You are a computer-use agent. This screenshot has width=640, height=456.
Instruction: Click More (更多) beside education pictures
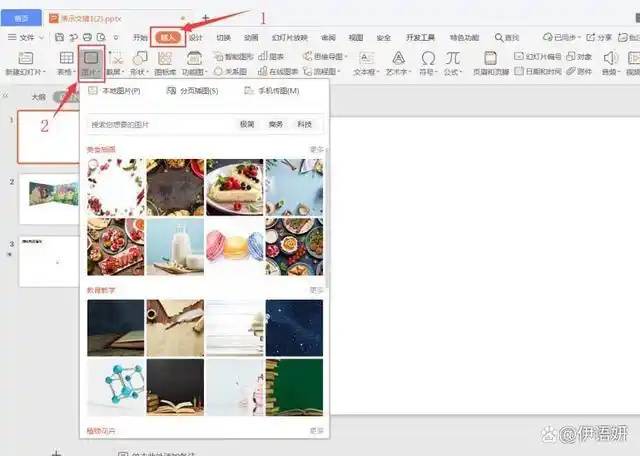[x=317, y=290]
